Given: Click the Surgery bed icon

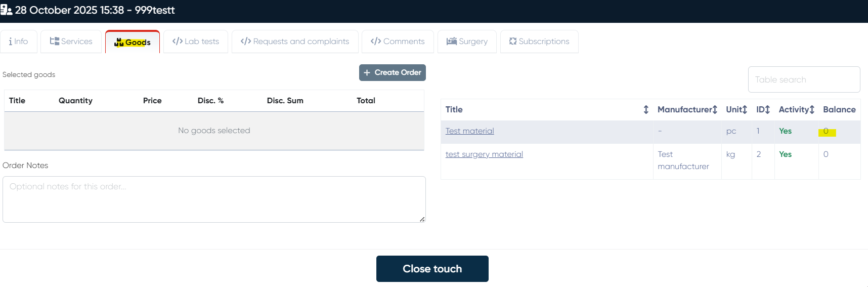Looking at the screenshot, I should click(452, 41).
